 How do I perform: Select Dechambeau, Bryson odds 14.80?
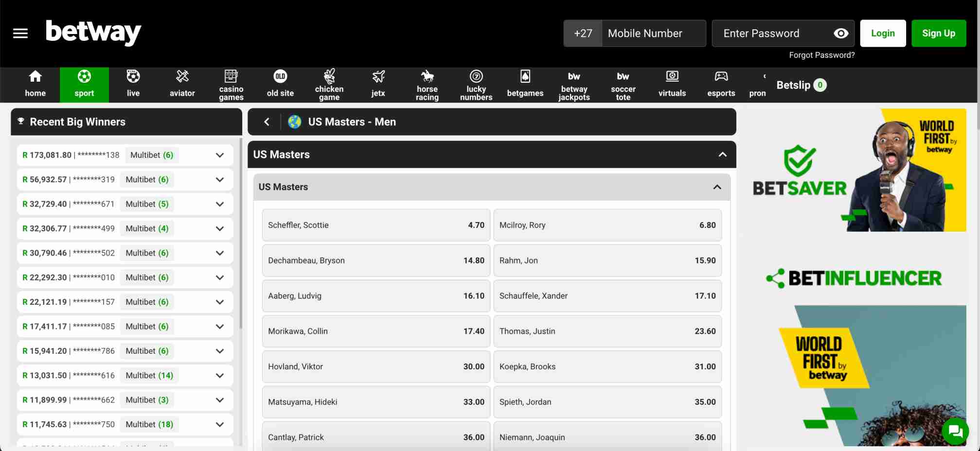click(x=376, y=260)
